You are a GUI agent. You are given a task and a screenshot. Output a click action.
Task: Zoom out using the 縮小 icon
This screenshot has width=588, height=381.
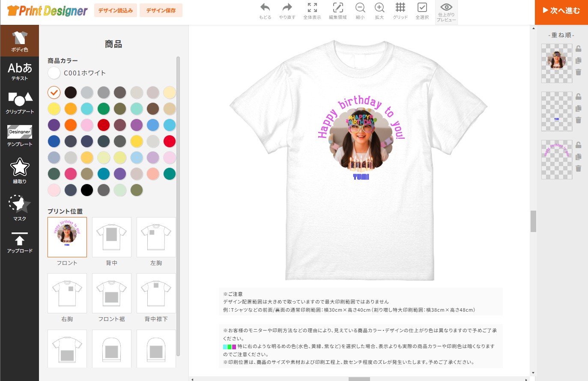pos(360,8)
